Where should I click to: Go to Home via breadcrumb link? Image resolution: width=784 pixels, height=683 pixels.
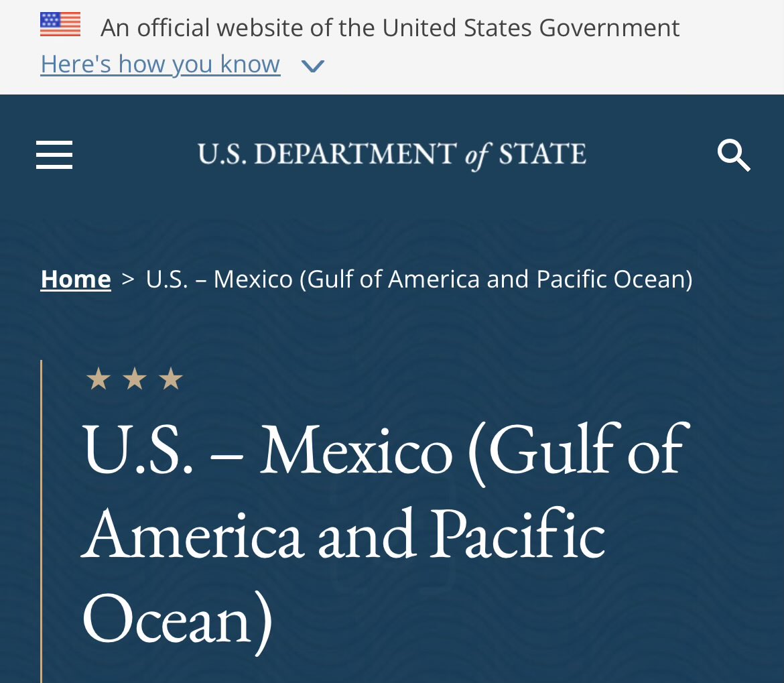[x=76, y=279]
